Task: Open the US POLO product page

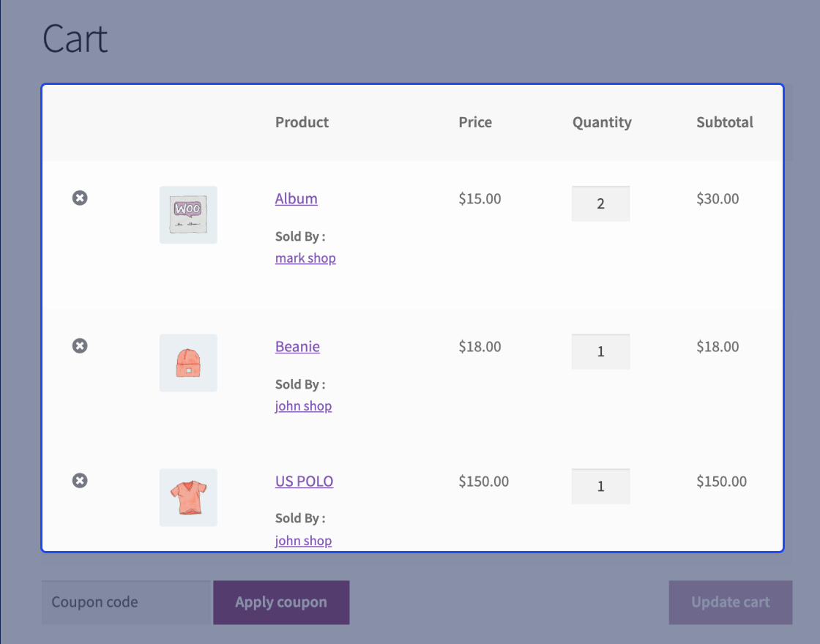Action: point(304,481)
